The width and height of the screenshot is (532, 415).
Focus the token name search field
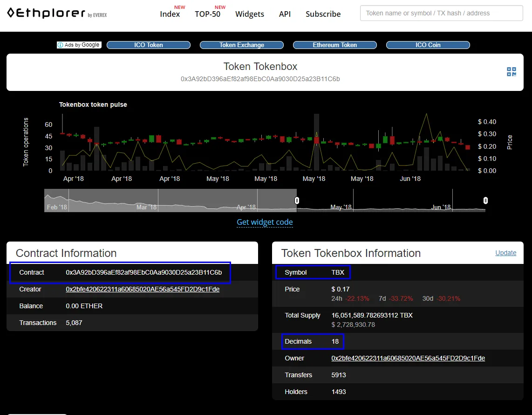442,13
